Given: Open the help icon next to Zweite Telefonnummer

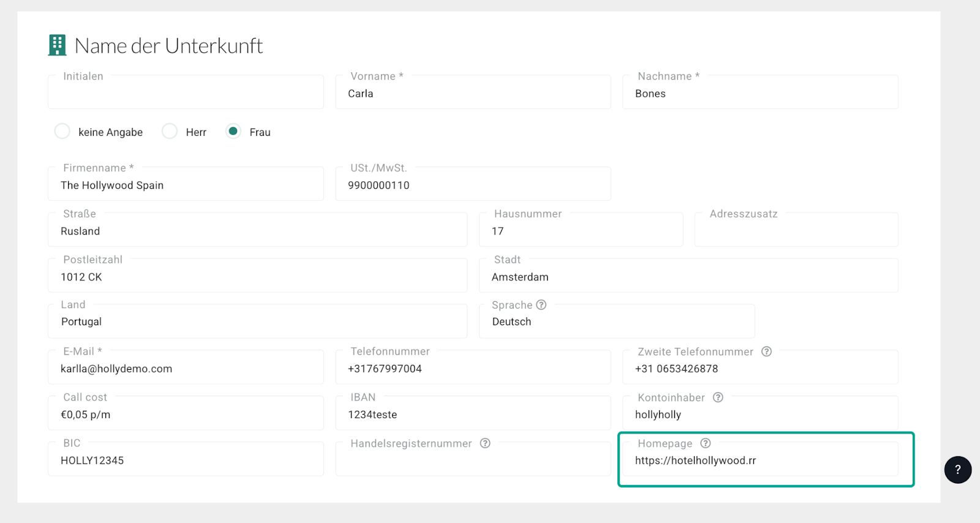Looking at the screenshot, I should click(x=767, y=352).
